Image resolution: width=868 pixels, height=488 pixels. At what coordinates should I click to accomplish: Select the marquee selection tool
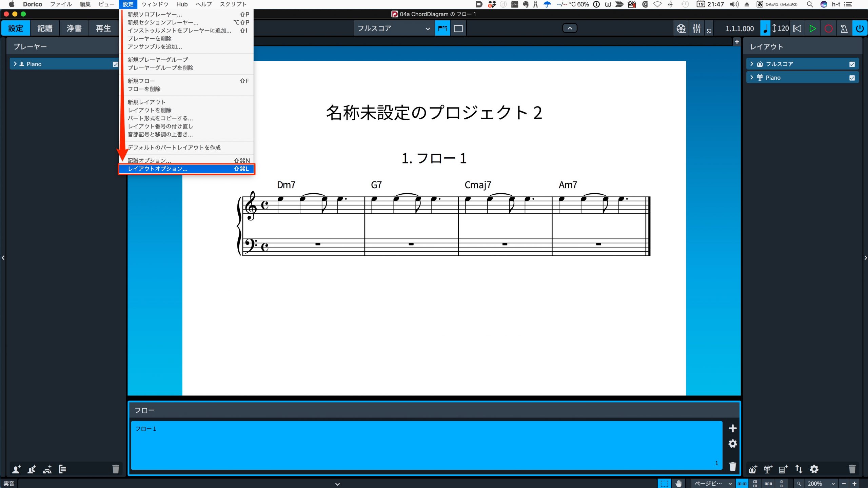point(664,484)
